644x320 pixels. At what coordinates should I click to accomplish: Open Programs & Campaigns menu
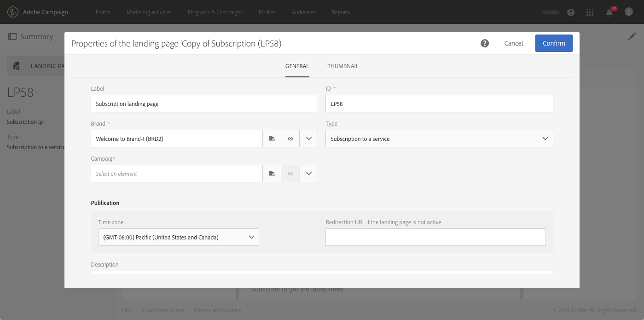pos(215,12)
